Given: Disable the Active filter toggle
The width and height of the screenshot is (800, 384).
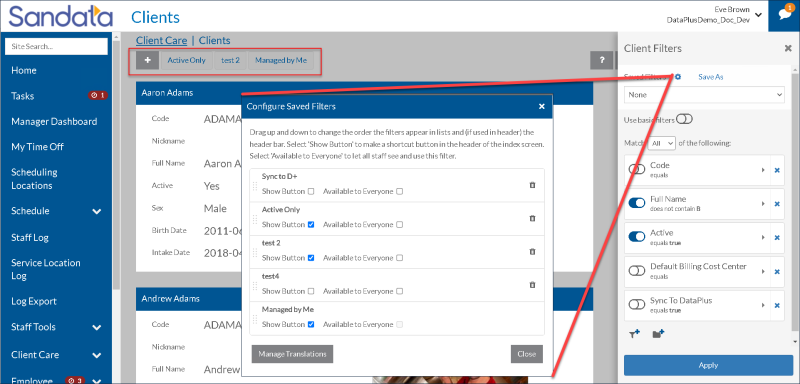Looking at the screenshot, I should [637, 237].
